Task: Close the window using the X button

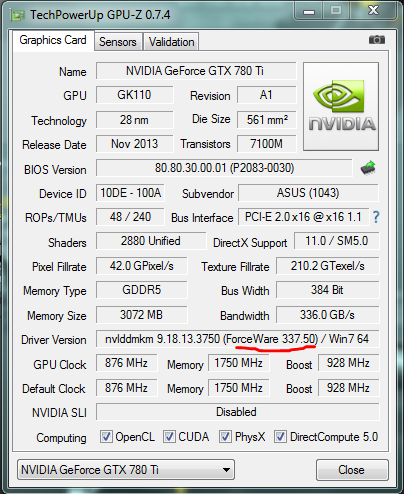Action: pos(373,11)
